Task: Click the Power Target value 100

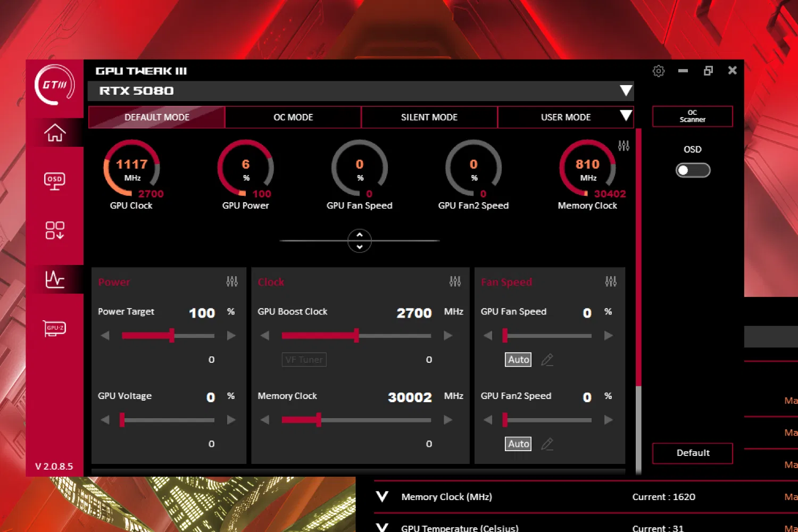Action: [202, 313]
